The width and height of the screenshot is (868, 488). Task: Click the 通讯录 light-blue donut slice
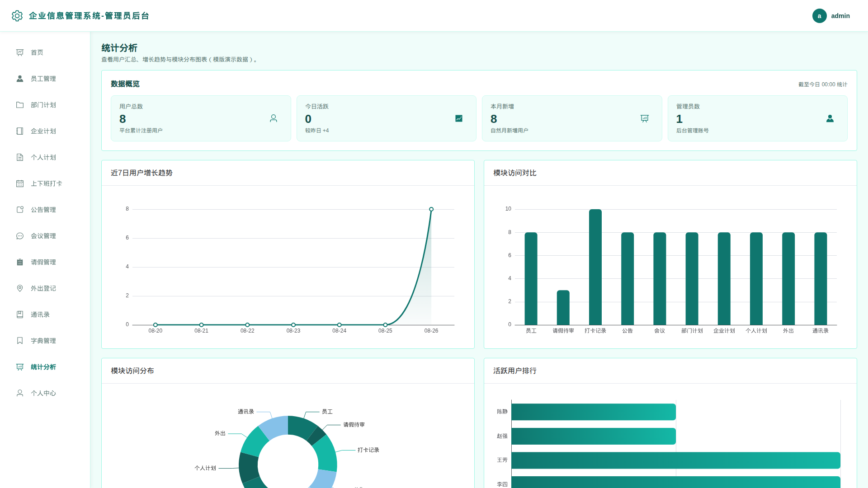tap(275, 427)
